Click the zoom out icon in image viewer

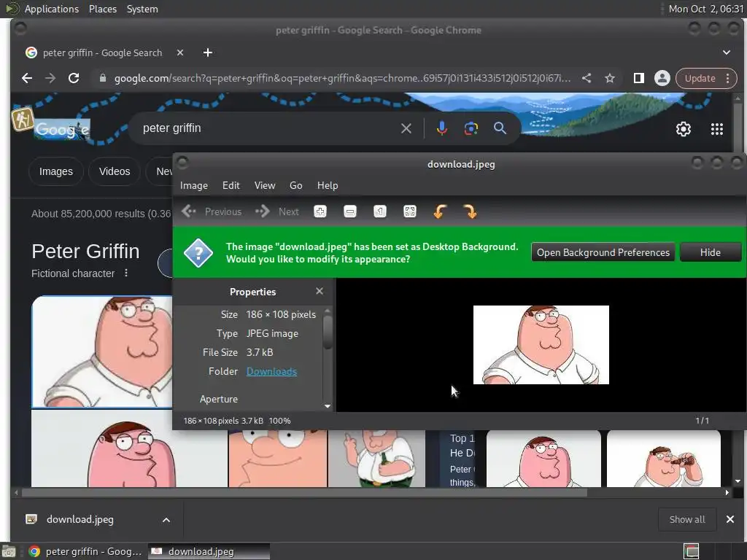[350, 211]
